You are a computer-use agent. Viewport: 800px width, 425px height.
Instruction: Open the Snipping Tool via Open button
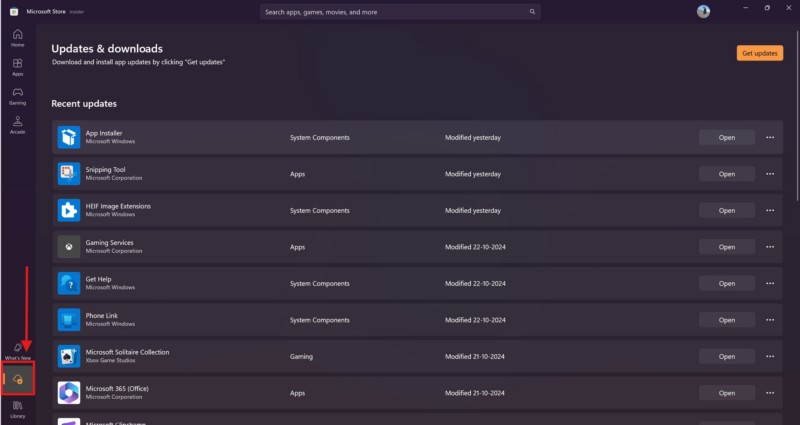727,174
